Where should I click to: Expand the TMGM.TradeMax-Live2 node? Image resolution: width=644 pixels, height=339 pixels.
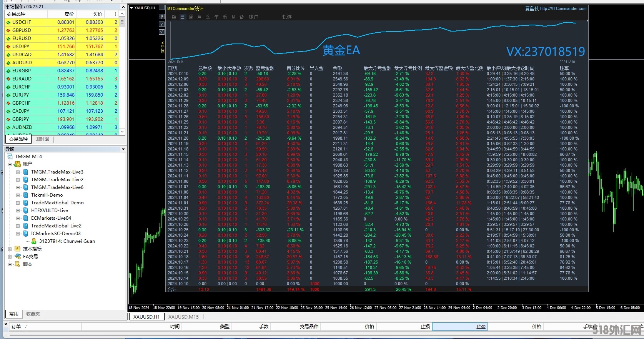pos(18,180)
